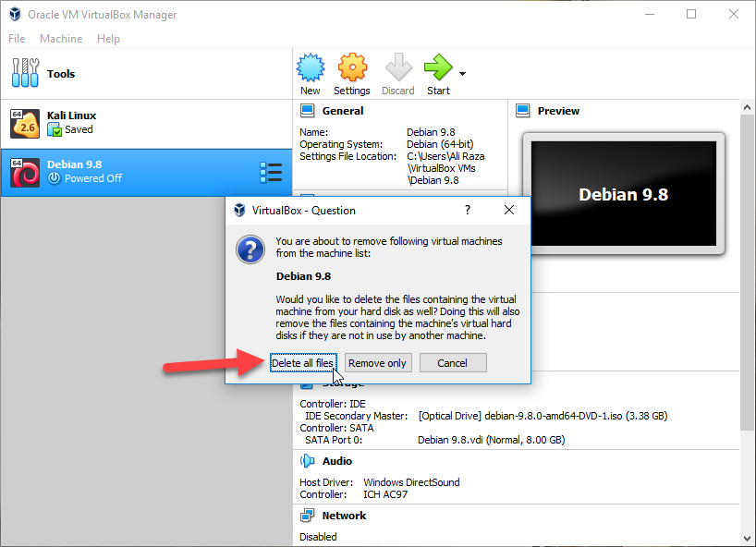Expand the Start button dropdown arrow
The height and width of the screenshot is (547, 756).
[462, 74]
